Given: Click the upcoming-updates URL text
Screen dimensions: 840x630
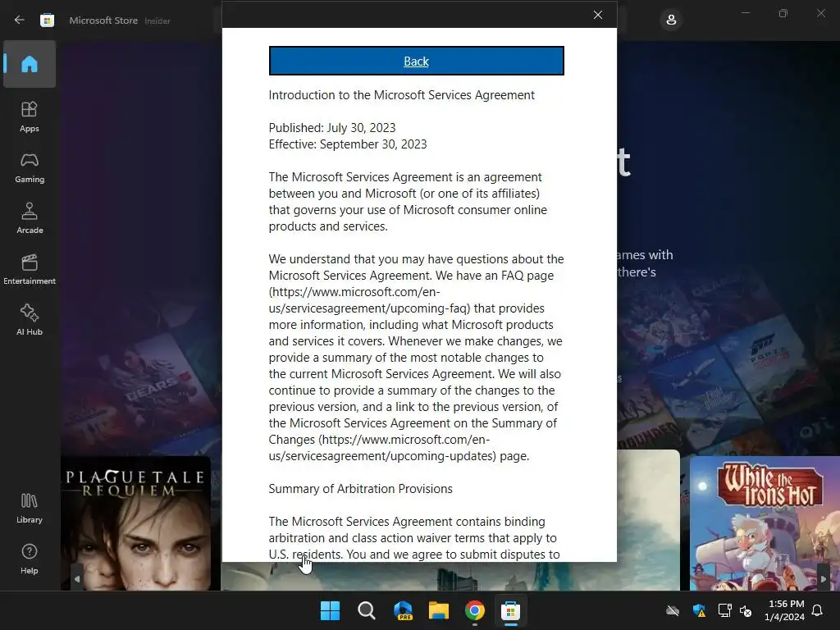Looking at the screenshot, I should pyautogui.click(x=382, y=448).
